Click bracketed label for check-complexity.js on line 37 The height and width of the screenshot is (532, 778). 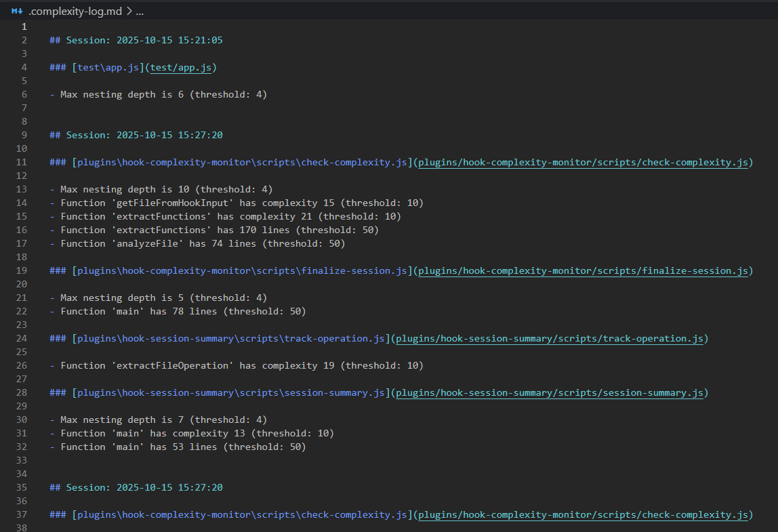[242, 515]
